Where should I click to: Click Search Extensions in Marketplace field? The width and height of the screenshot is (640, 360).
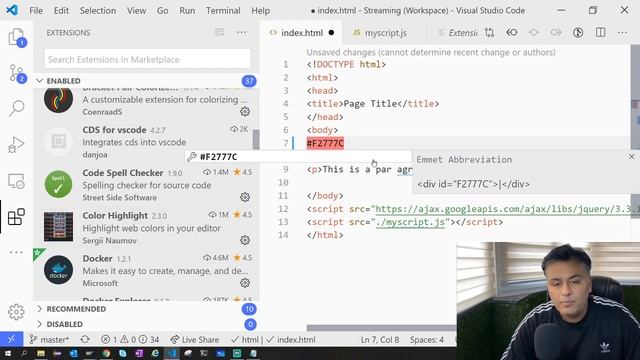point(147,60)
